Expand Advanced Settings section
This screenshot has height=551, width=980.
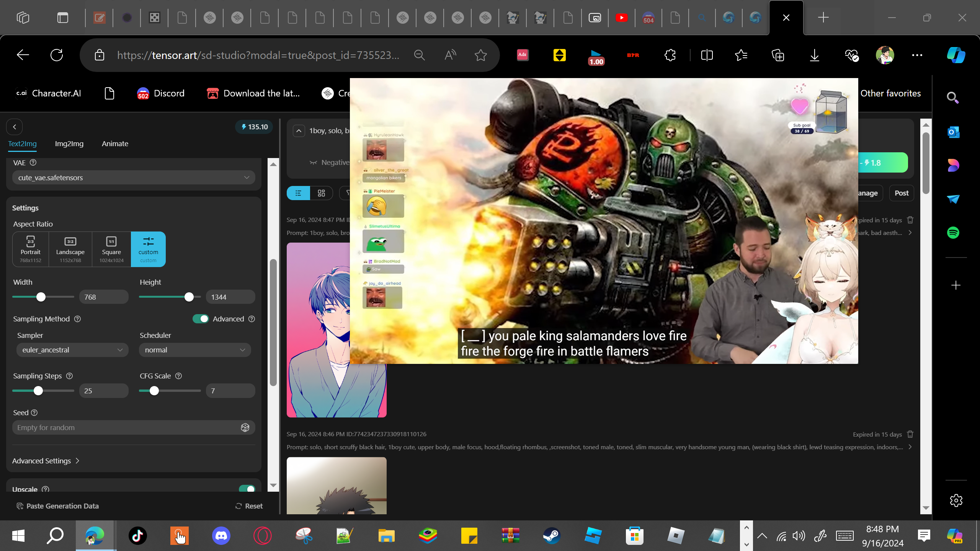[x=46, y=461]
